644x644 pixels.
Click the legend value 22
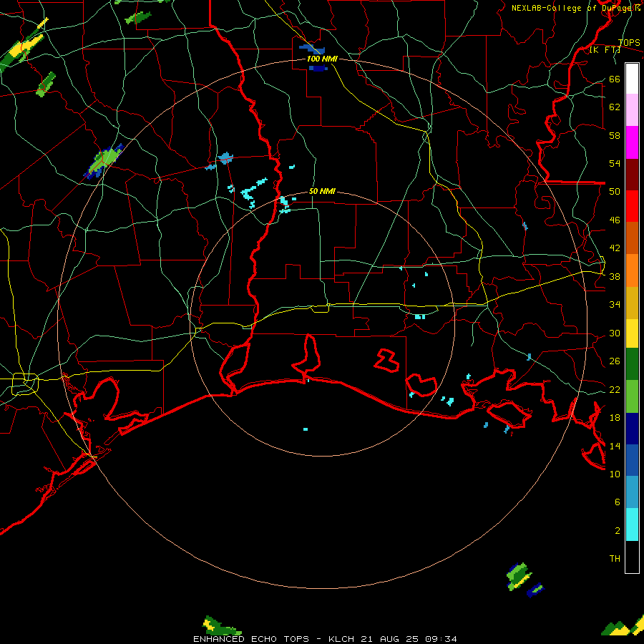[615, 389]
